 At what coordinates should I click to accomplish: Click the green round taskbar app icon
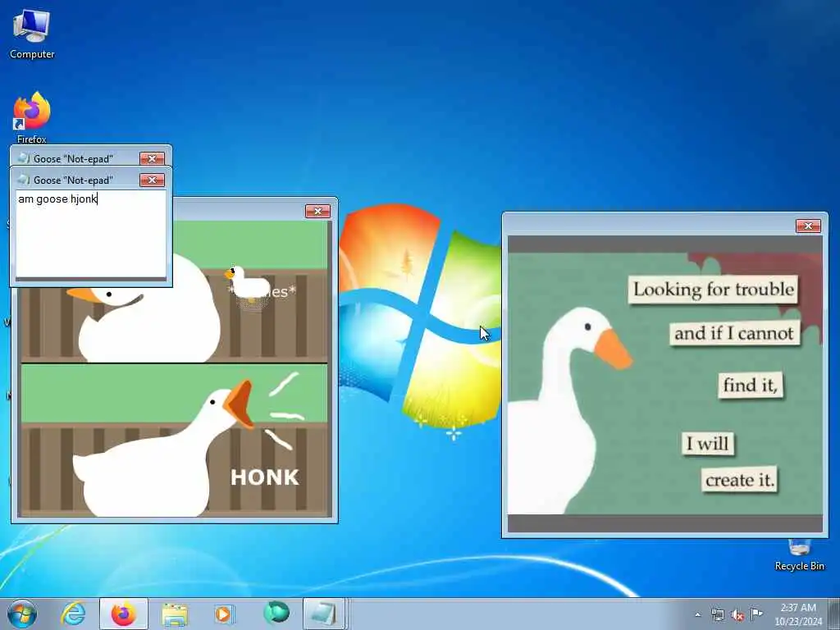(x=276, y=613)
